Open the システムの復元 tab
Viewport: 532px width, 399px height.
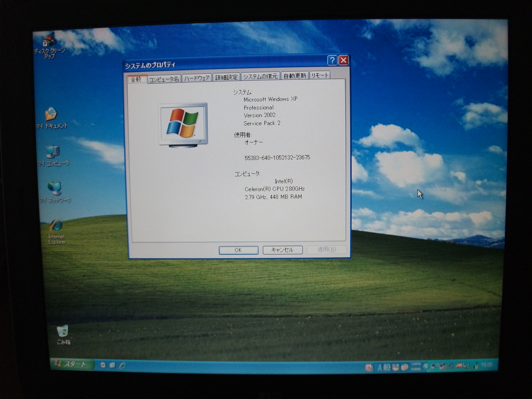click(x=261, y=76)
